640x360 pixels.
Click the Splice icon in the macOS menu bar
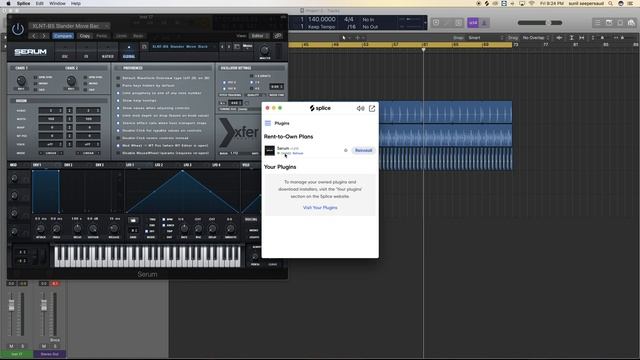coord(487,3)
